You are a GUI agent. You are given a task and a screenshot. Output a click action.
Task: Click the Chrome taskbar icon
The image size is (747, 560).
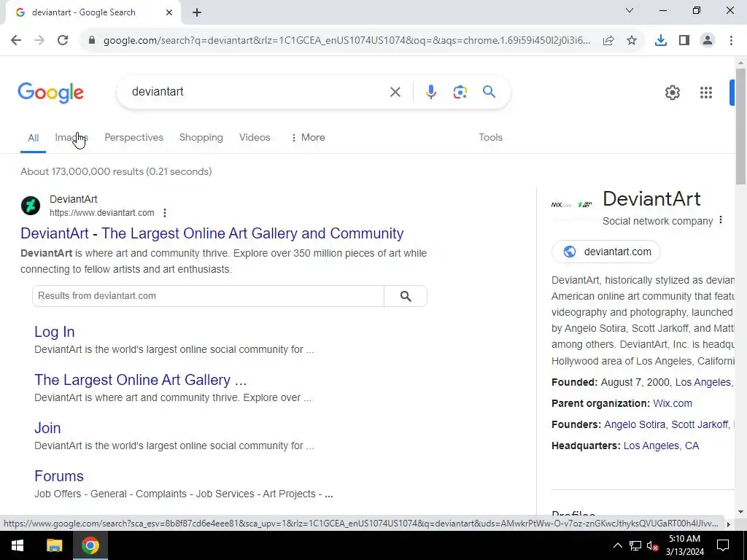[90, 545]
